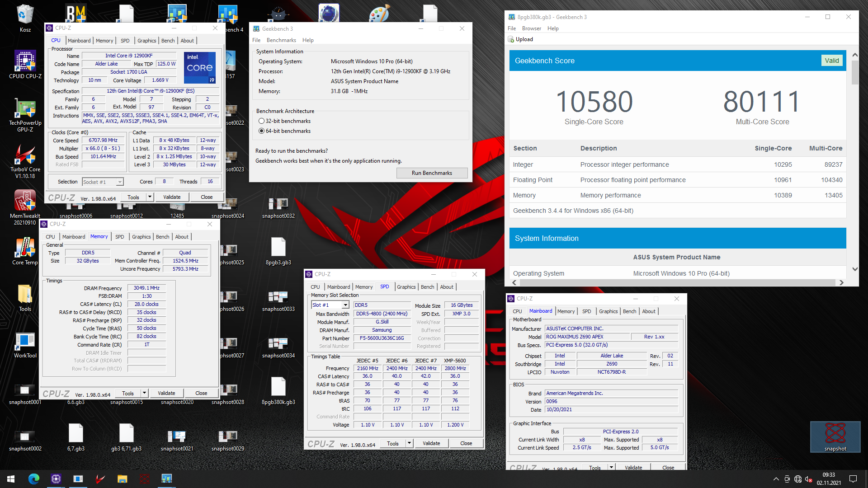
Task: Click the ROG MAXIMUS Z690 APEX model field
Action: (587, 337)
